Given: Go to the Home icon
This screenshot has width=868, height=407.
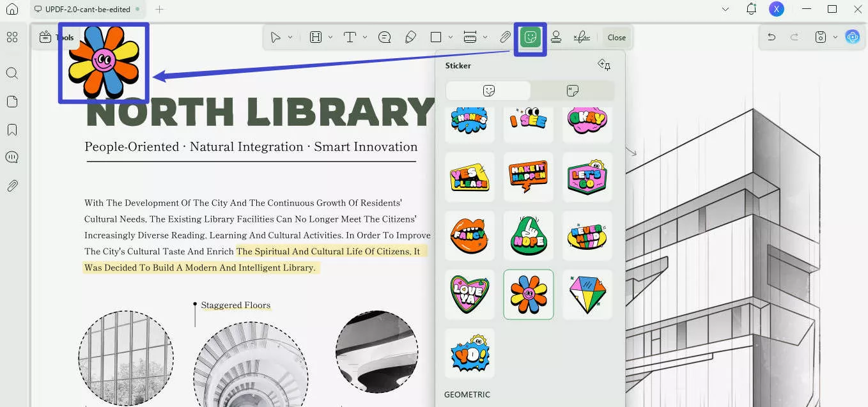Looking at the screenshot, I should 12,10.
